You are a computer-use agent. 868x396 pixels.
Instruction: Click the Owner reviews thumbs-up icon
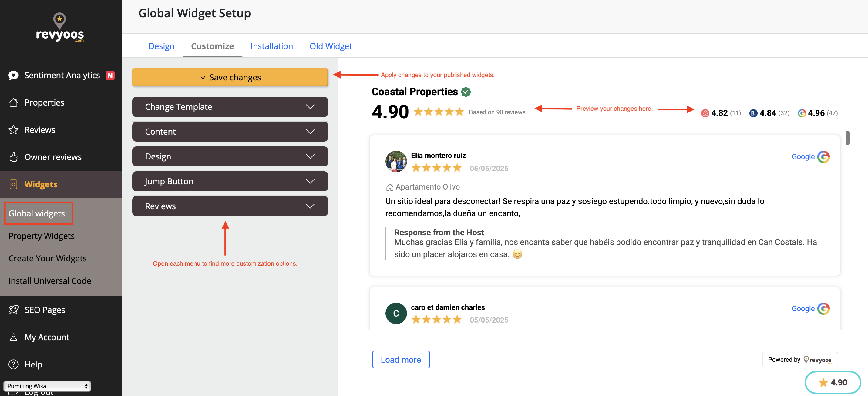13,157
